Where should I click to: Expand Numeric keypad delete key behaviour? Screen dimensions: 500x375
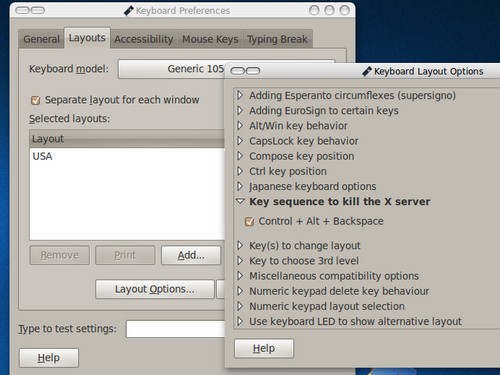point(240,291)
